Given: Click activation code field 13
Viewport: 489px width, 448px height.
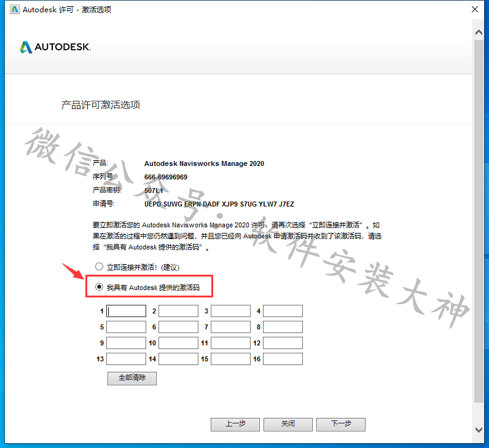Looking at the screenshot, I should tap(127, 359).
